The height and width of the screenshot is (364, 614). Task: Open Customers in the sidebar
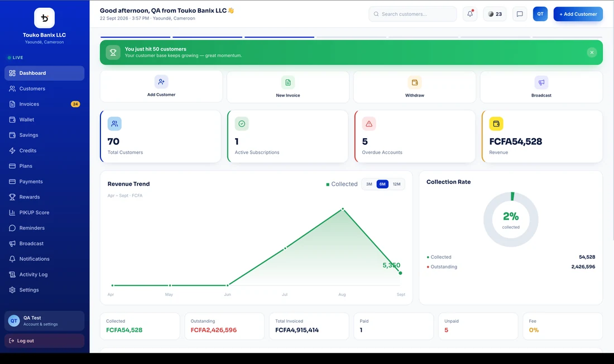44,89
